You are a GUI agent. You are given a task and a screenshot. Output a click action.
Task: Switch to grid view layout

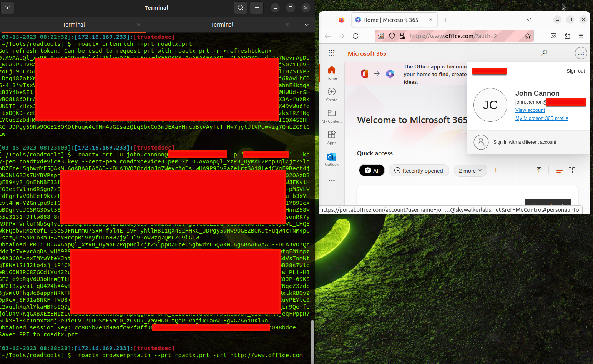tap(572, 170)
